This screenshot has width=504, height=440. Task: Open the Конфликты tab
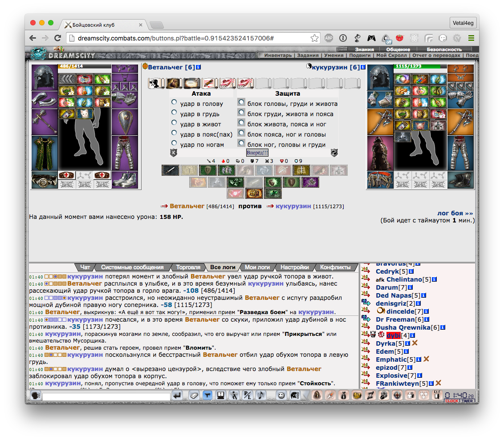click(x=335, y=267)
